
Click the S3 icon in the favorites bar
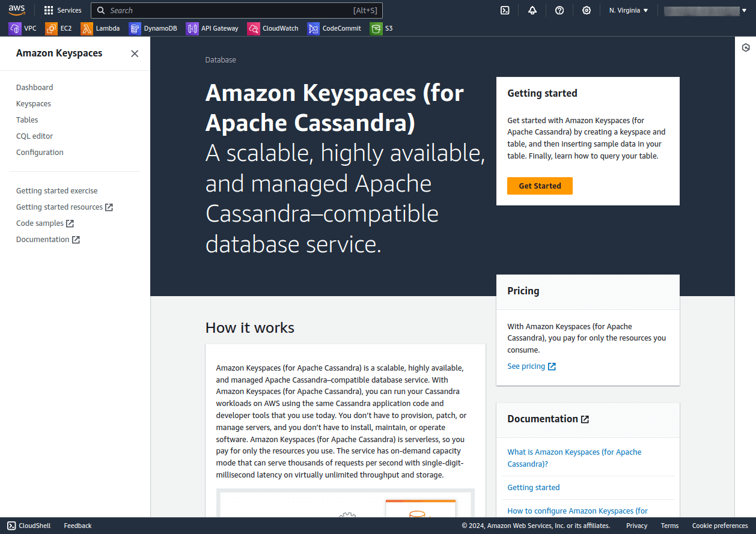point(377,28)
